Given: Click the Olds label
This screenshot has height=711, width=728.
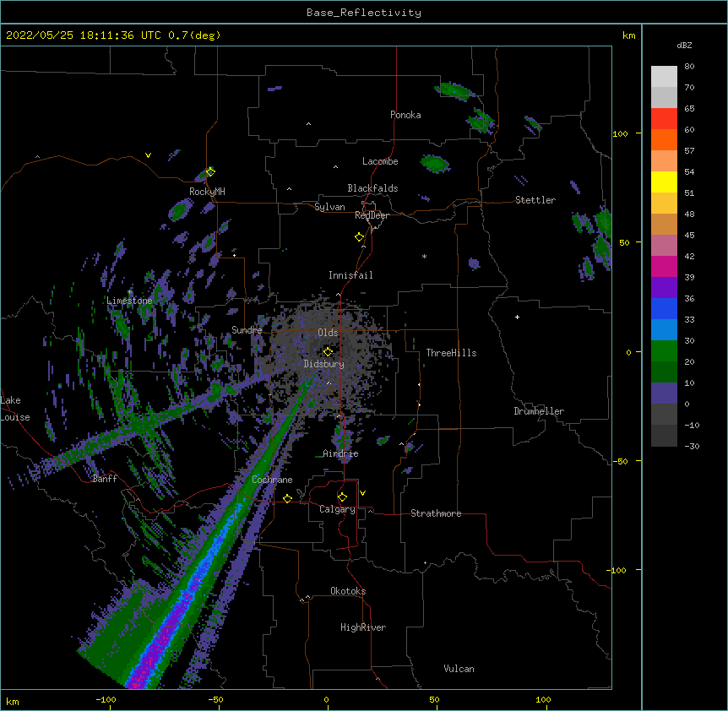Looking at the screenshot, I should coord(328,333).
